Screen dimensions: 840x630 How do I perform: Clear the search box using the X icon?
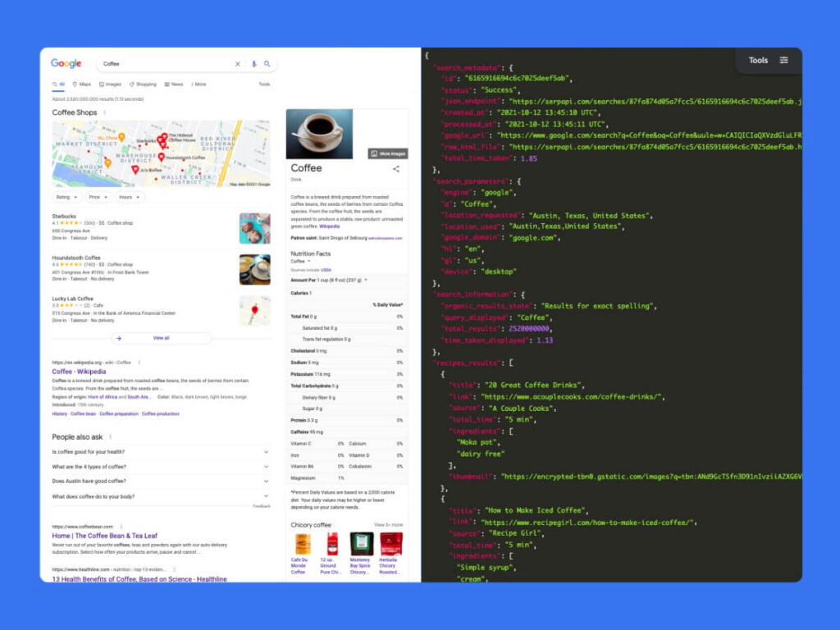tap(237, 64)
